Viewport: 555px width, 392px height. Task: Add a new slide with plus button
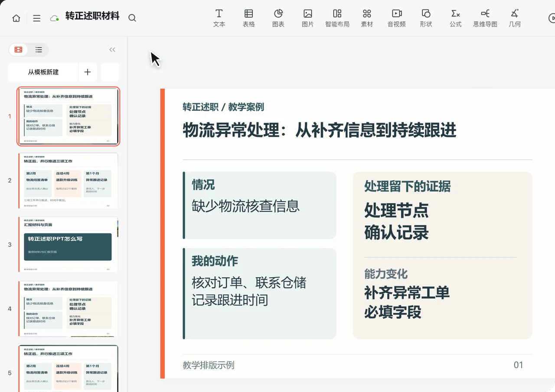click(x=88, y=72)
